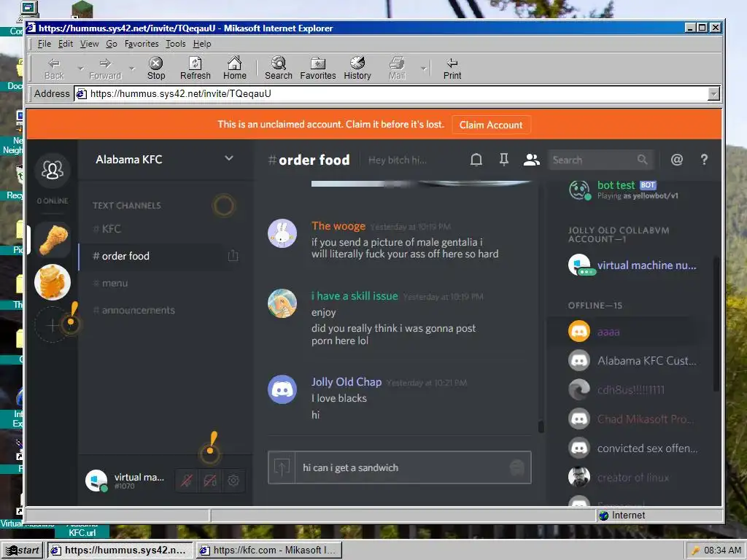Open the Help menu
Image resolution: width=747 pixels, height=560 pixels.
[x=202, y=44]
